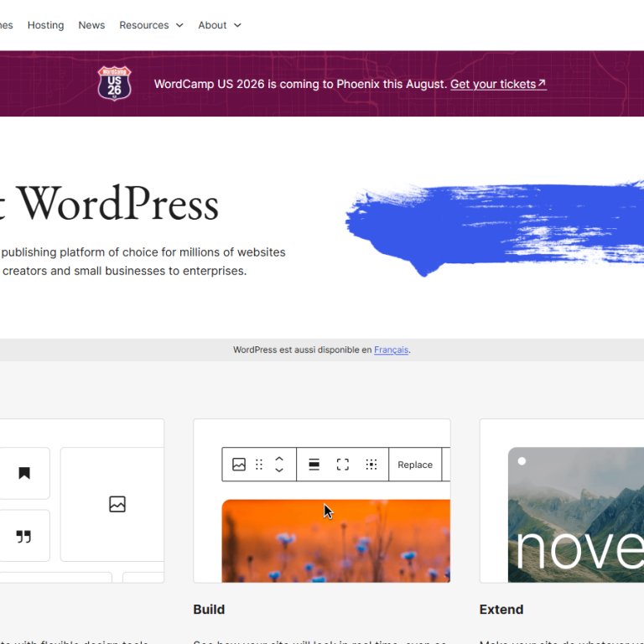Click the move up arrow
This screenshot has width=644, height=644.
click(279, 459)
